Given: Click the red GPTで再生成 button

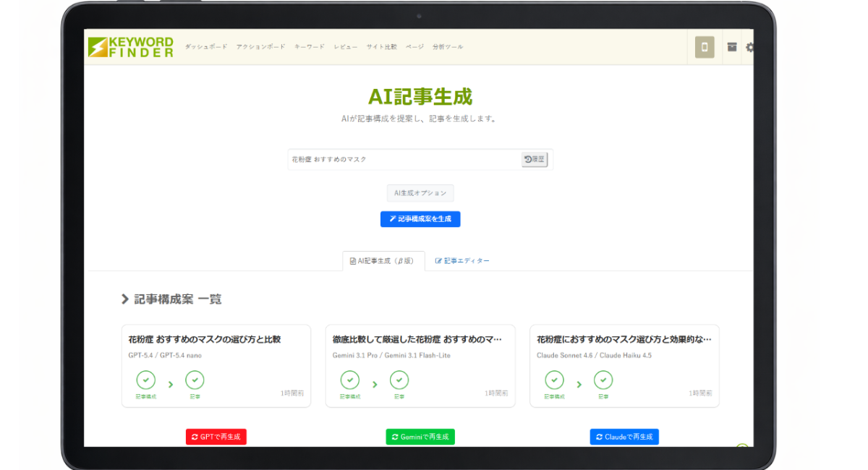Looking at the screenshot, I should click(x=216, y=437).
